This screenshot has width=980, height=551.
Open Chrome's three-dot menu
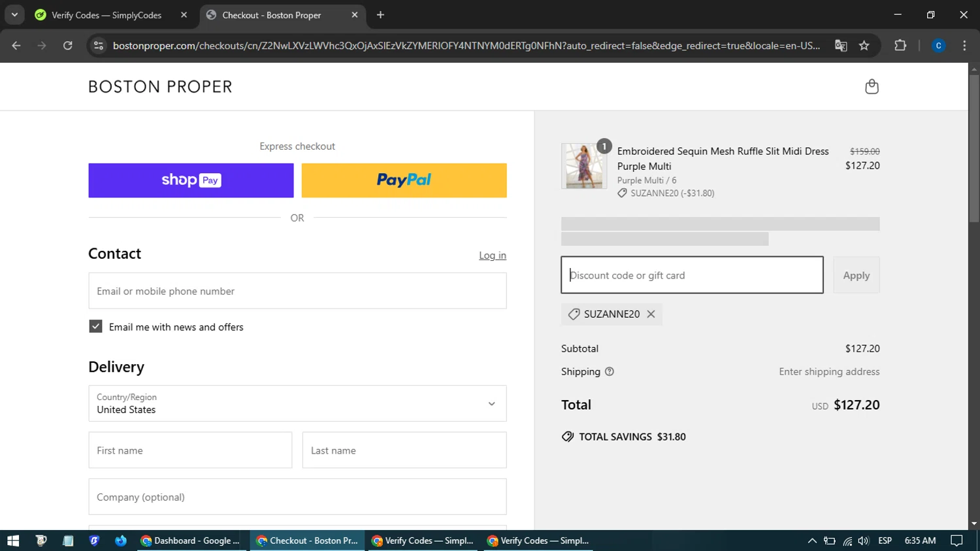964,46
